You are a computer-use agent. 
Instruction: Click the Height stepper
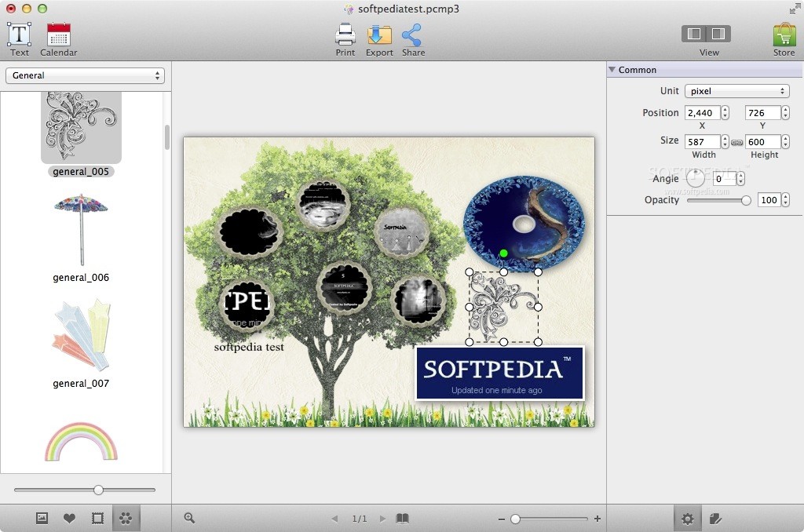[785, 141]
